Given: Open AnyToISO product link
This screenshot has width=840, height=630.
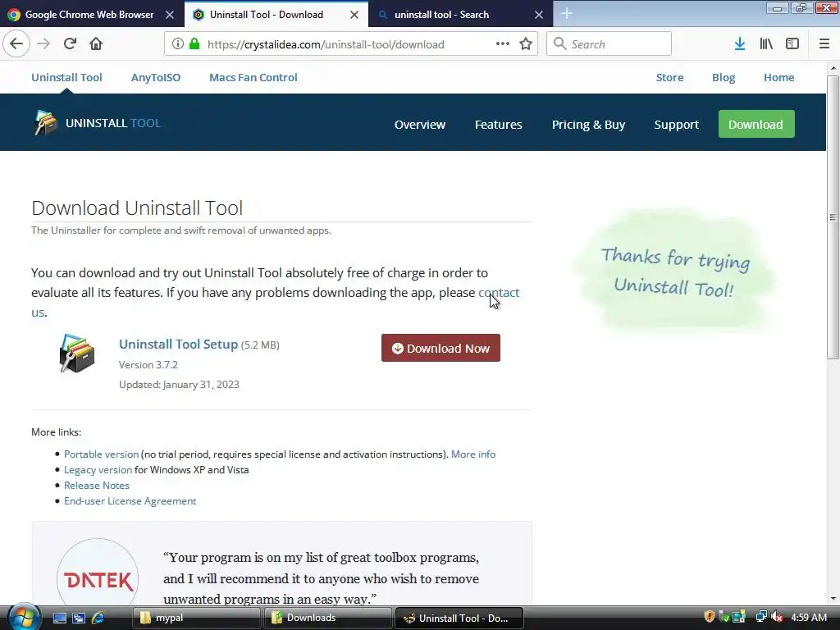Looking at the screenshot, I should click(x=156, y=77).
